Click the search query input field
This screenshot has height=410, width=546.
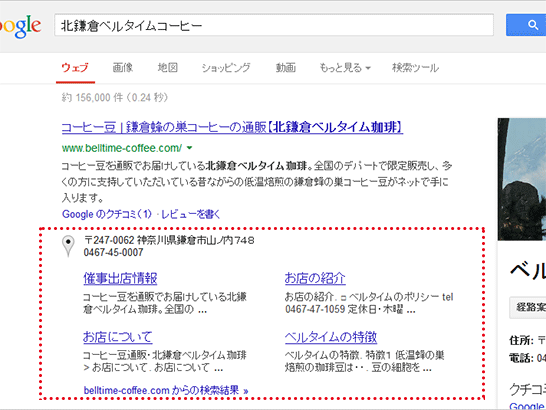tap(274, 25)
